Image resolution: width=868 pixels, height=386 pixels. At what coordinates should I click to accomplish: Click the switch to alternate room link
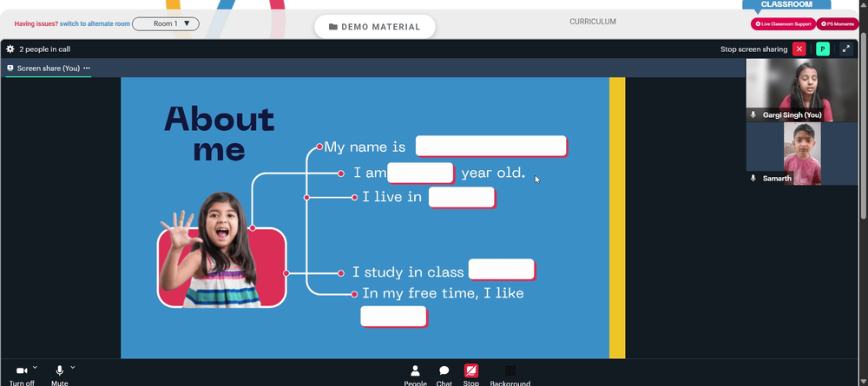(x=95, y=23)
